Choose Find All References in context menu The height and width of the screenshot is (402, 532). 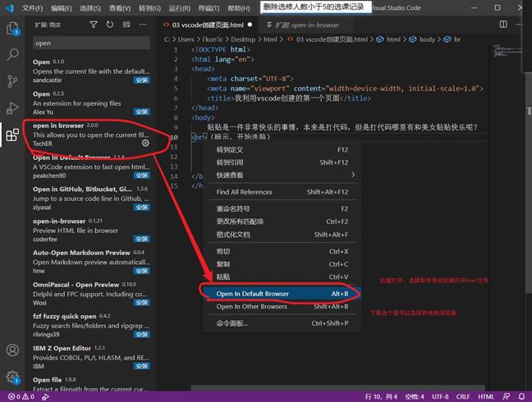[x=282, y=192]
